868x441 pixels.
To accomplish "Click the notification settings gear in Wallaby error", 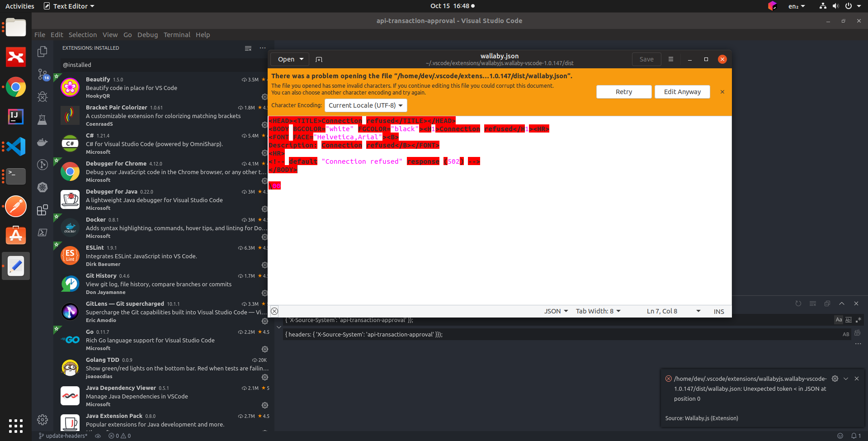I will tap(835, 379).
